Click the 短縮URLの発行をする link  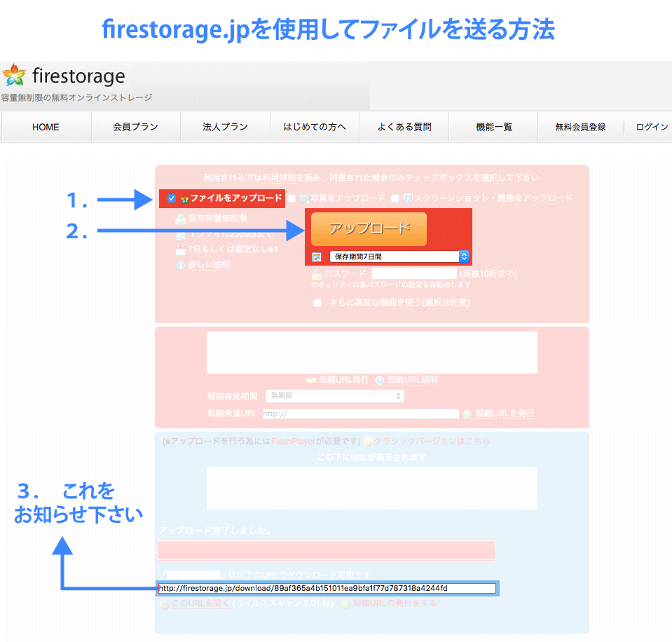(x=395, y=603)
